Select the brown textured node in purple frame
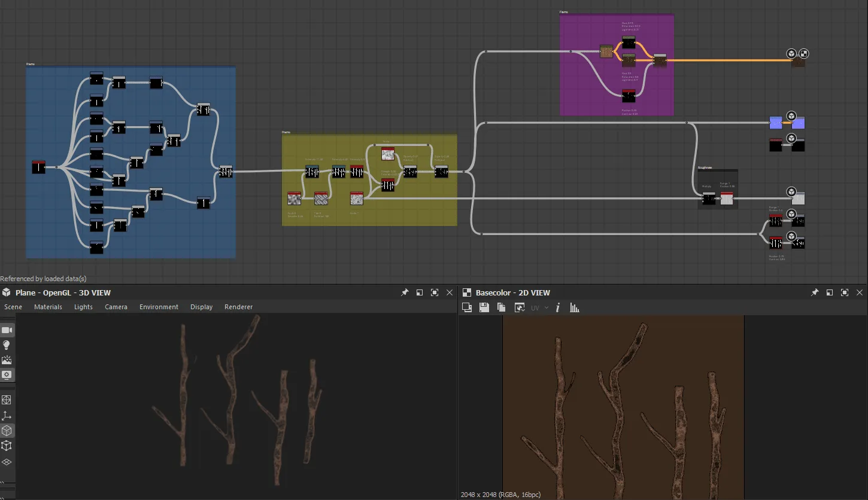The image size is (868, 500). click(x=606, y=51)
